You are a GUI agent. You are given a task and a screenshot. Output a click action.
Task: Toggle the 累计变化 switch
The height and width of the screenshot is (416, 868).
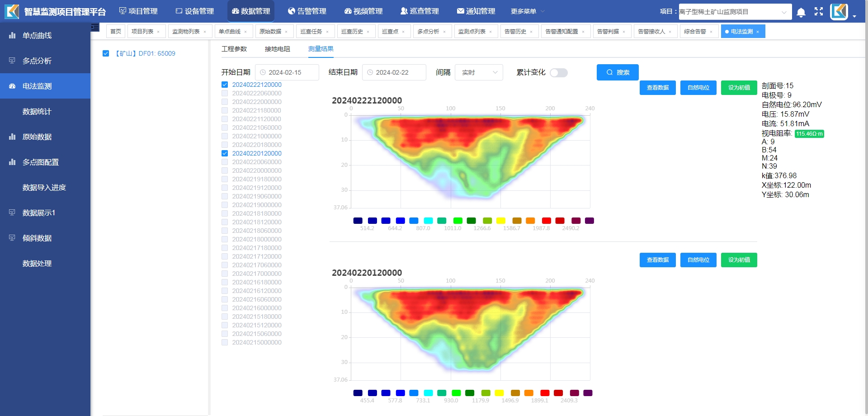click(559, 73)
